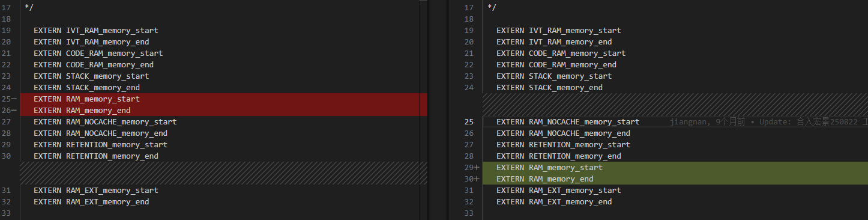The width and height of the screenshot is (868, 220).
Task: Select "EXTERN IVT_RAM_memory_start" in the right pane
Action: click(x=559, y=31)
